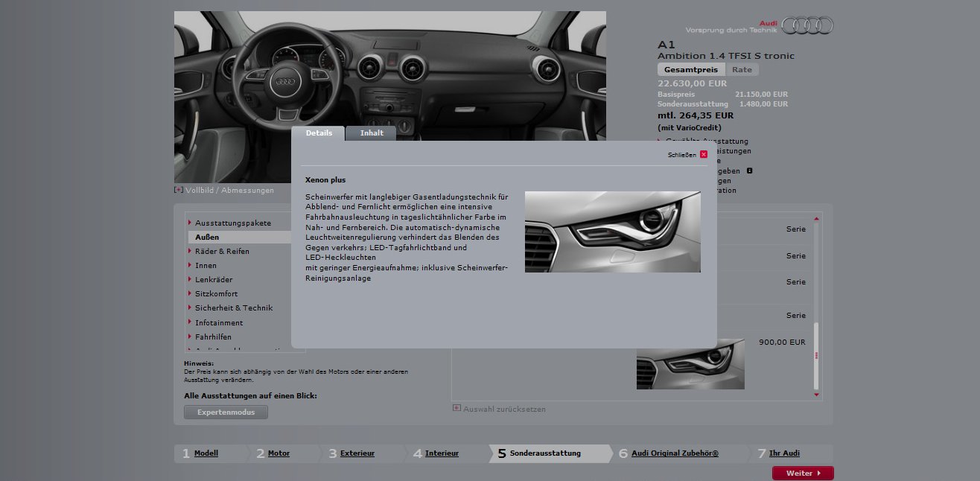The height and width of the screenshot is (481, 980).
Task: Click the Vollbild fullscreen plus icon
Action: click(x=179, y=190)
